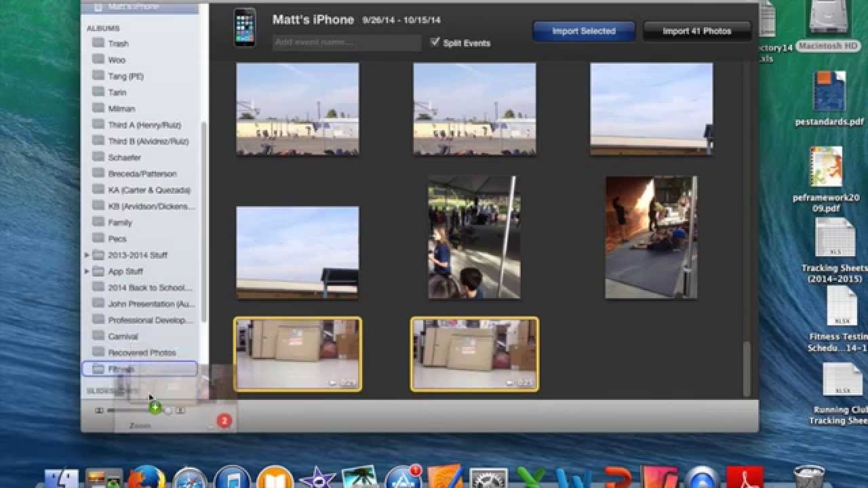Open the Dock Trash can

click(808, 476)
